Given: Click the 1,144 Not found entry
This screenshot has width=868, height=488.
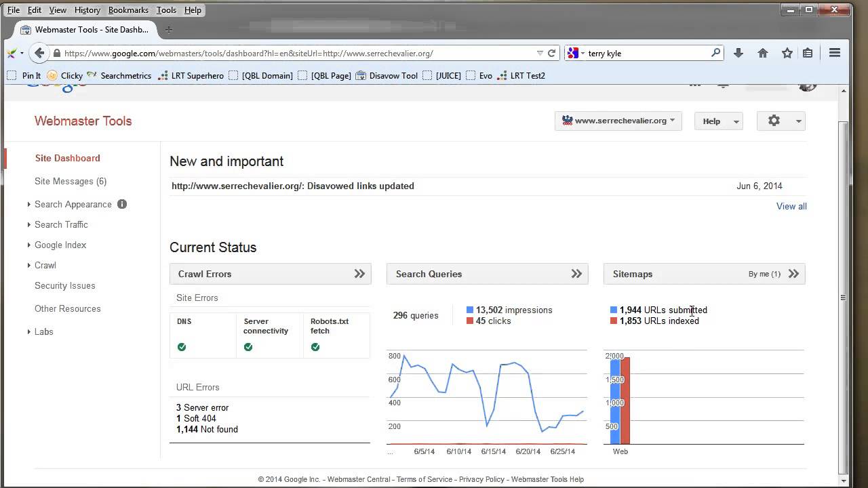Looking at the screenshot, I should pyautogui.click(x=207, y=429).
